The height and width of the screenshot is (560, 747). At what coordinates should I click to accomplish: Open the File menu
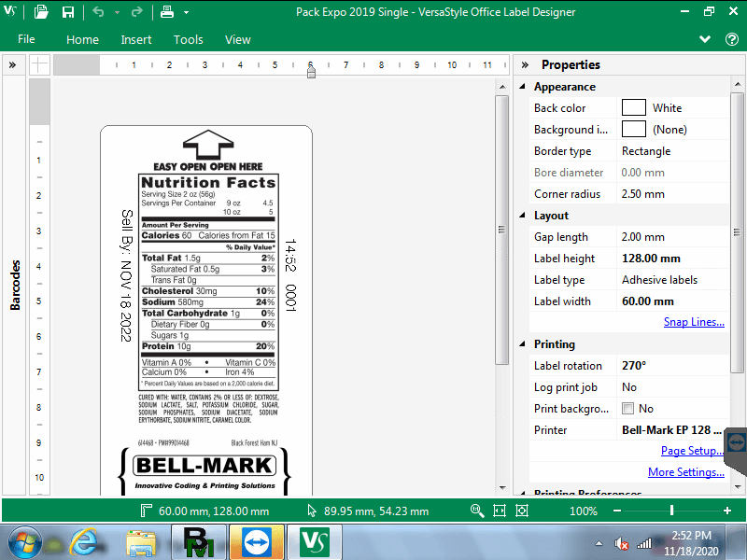click(x=26, y=39)
